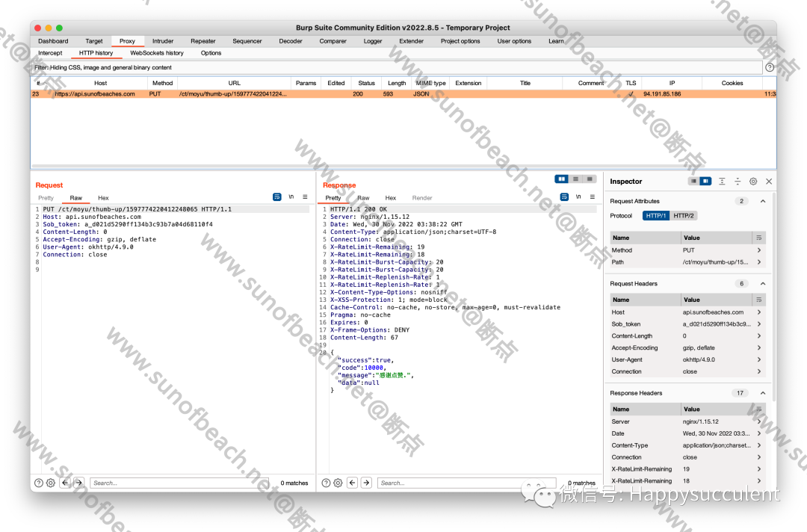807x532 pixels.
Task: Expand the Path attribute row chevron
Action: (x=759, y=262)
